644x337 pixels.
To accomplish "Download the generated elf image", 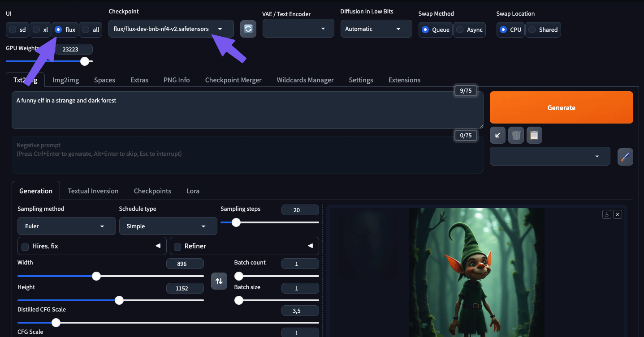I will click(606, 214).
